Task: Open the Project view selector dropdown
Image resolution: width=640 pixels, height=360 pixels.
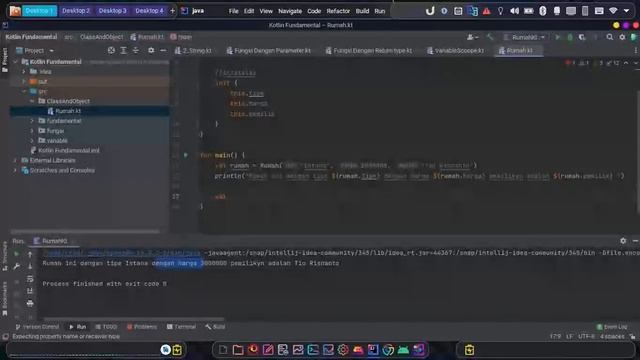Action: tap(35, 51)
